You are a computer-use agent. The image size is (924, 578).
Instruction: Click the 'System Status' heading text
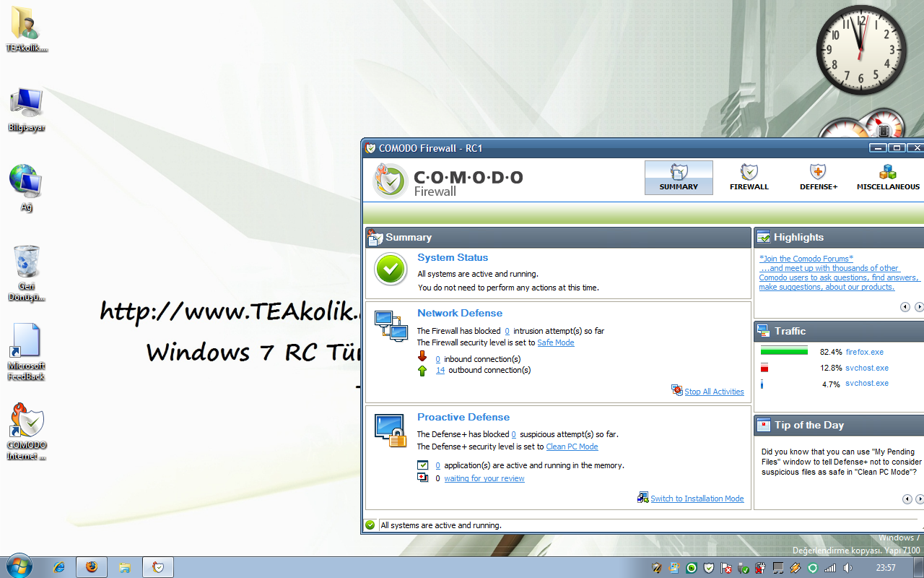pyautogui.click(x=453, y=257)
